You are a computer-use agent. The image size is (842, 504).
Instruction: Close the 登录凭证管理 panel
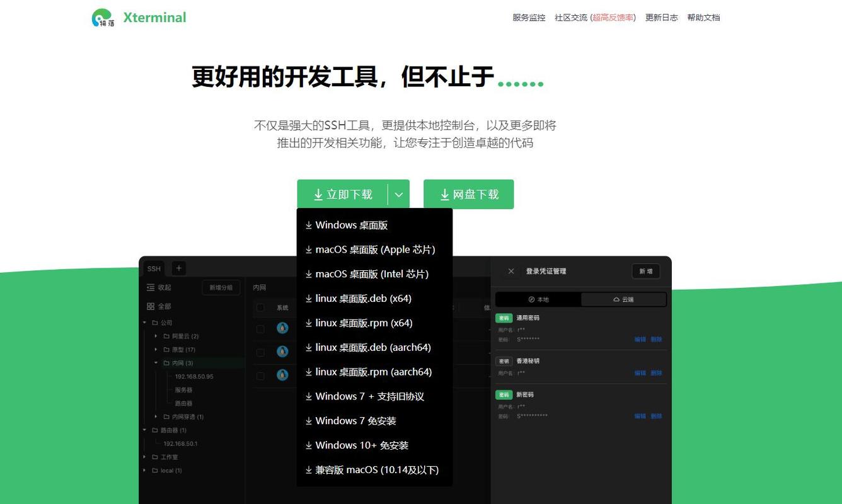pyautogui.click(x=511, y=271)
